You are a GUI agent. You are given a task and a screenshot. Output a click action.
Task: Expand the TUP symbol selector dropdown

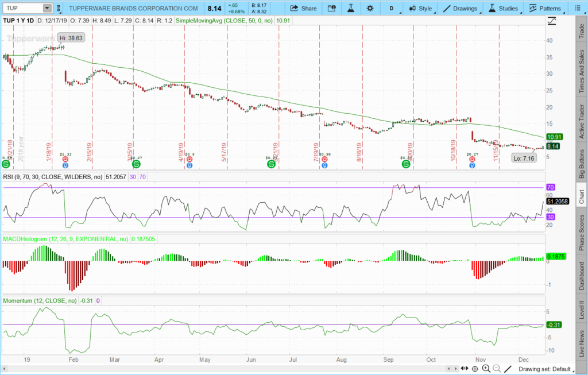(x=47, y=9)
